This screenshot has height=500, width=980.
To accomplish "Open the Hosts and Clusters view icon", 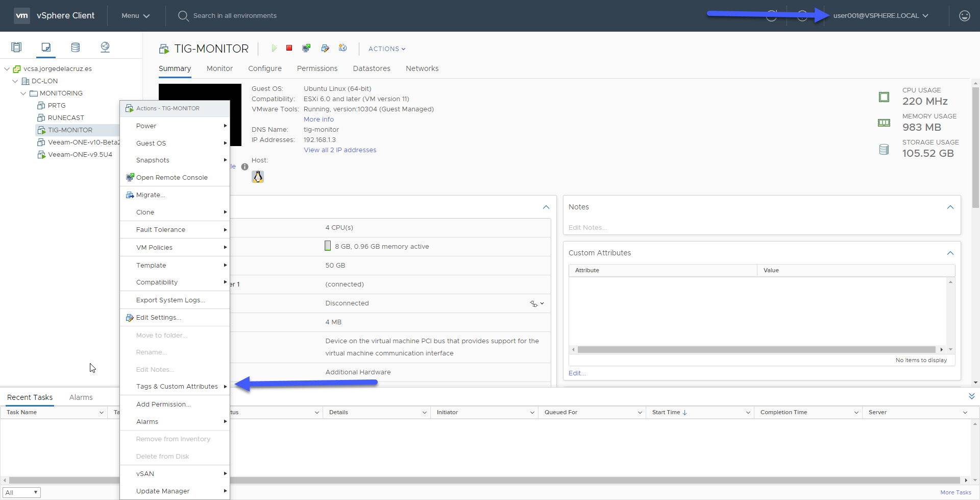I will [x=16, y=47].
